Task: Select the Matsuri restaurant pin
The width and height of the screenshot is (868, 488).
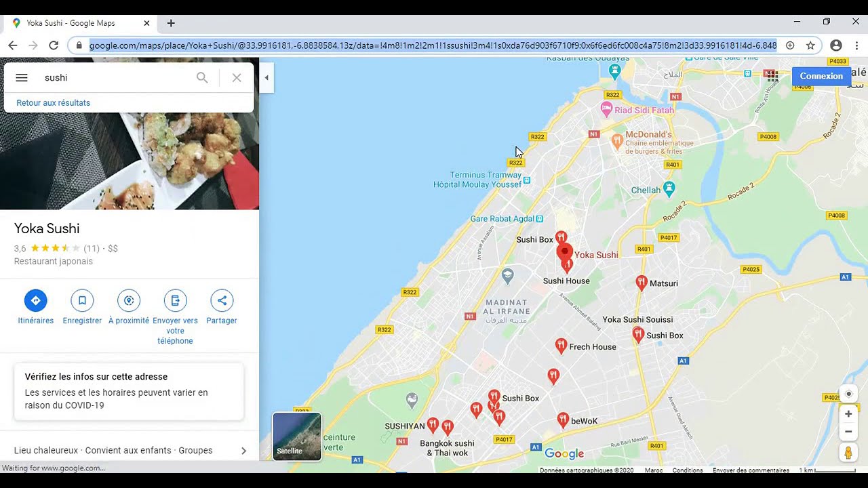Action: (x=641, y=283)
